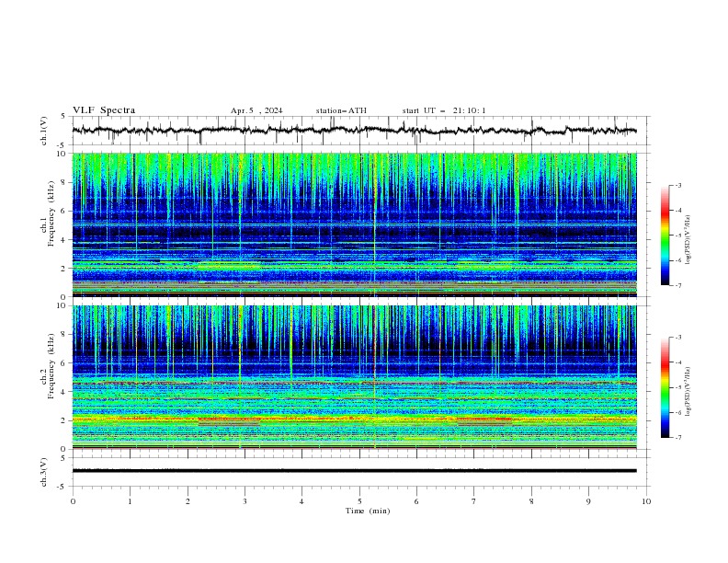This screenshot has height=563, width=728.
Task: Click the lower PSD color scale bar
Action: point(665,387)
